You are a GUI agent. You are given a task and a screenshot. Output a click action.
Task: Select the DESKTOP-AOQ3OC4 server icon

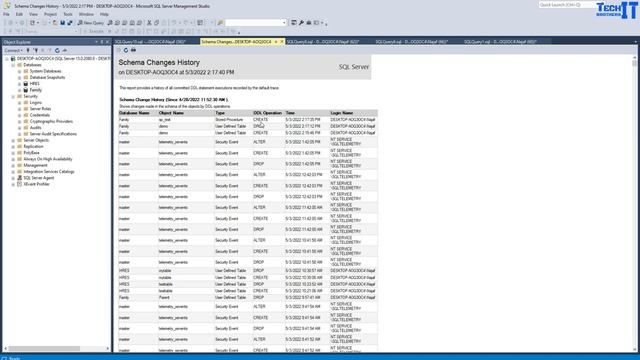pyautogui.click(x=13, y=59)
